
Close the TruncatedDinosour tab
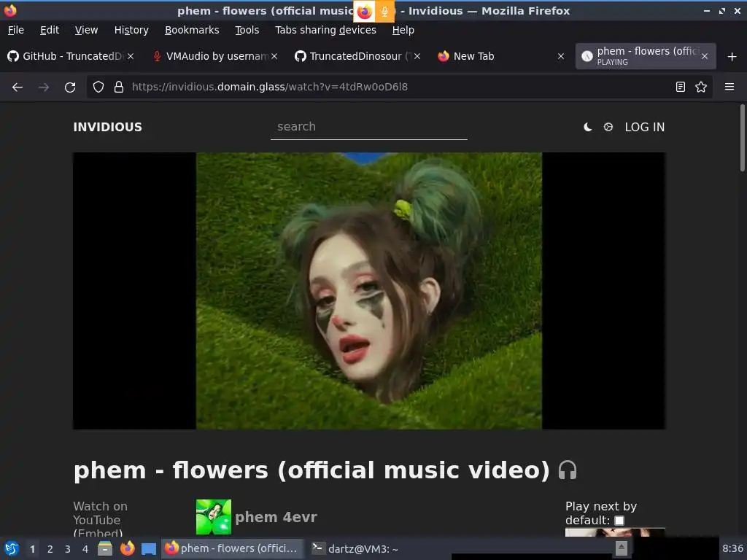tap(417, 56)
